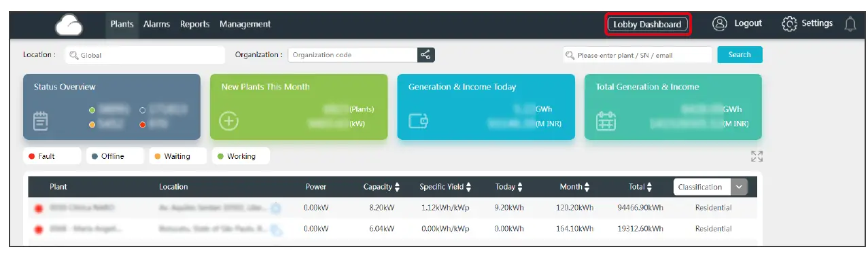Toggle the Waiting status filter
The width and height of the screenshot is (868, 256).
tap(178, 156)
